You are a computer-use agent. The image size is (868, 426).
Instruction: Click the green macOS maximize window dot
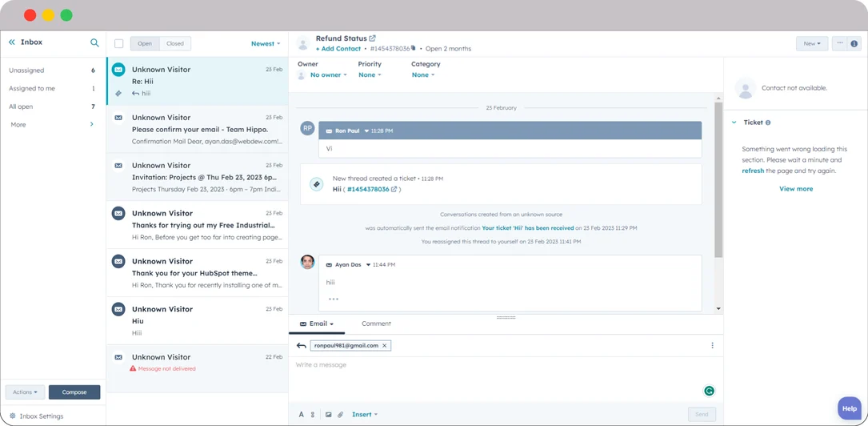66,15
